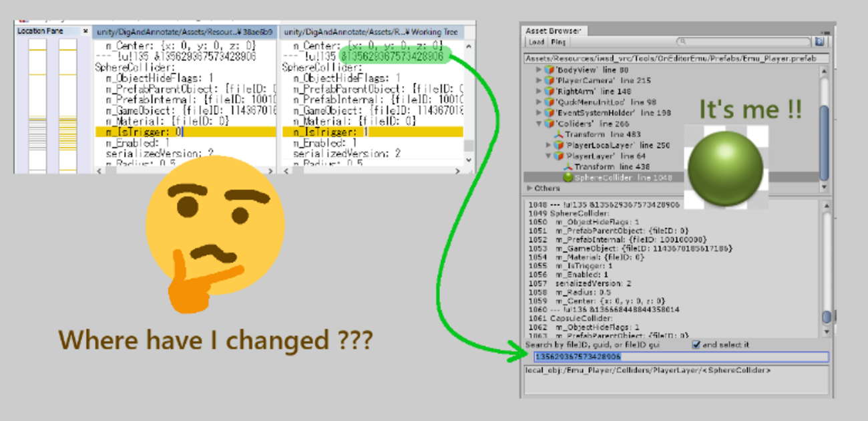Screen dimensions: 868x421
Task: Click the tree scrollbar down arrow
Action: (824, 188)
